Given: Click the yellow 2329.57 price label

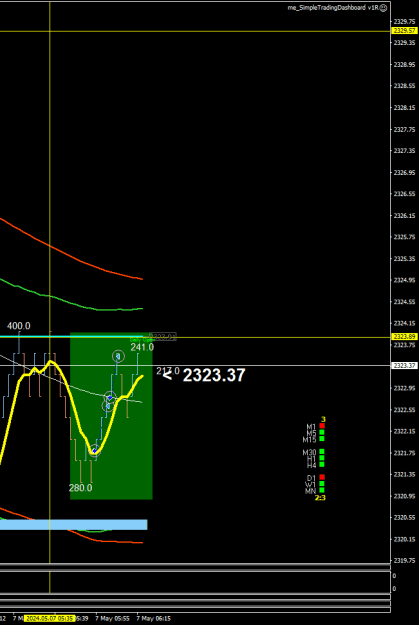Looking at the screenshot, I should tap(405, 31).
